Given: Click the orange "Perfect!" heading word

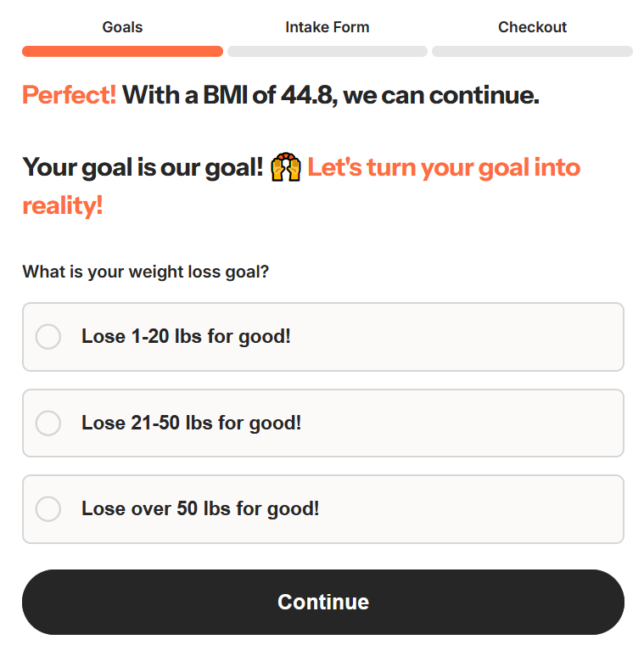Looking at the screenshot, I should tap(69, 95).
